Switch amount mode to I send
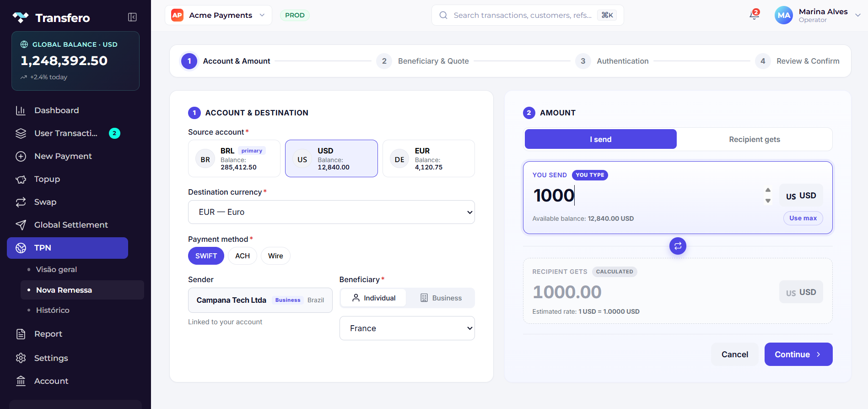 click(x=600, y=139)
